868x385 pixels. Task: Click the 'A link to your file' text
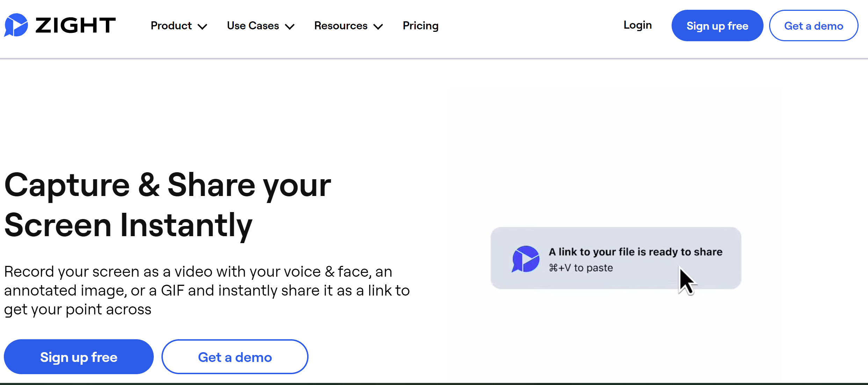coord(635,252)
